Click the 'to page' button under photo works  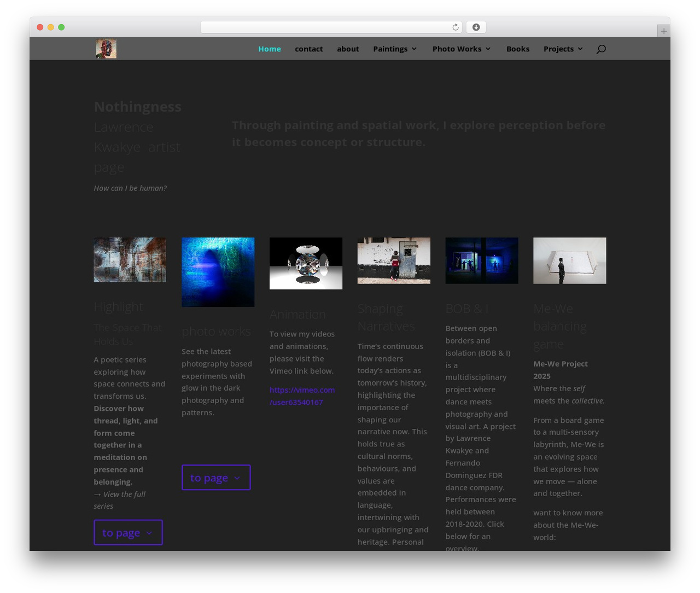coord(216,478)
